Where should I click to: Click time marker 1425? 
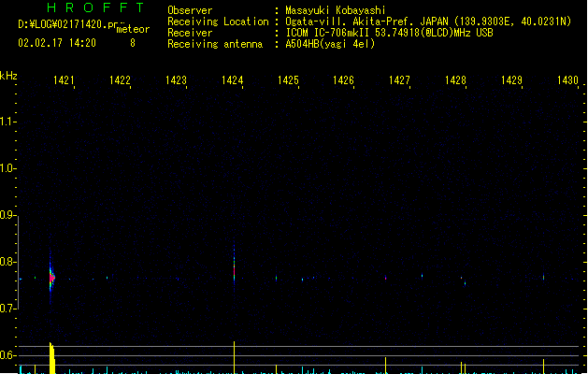[288, 80]
